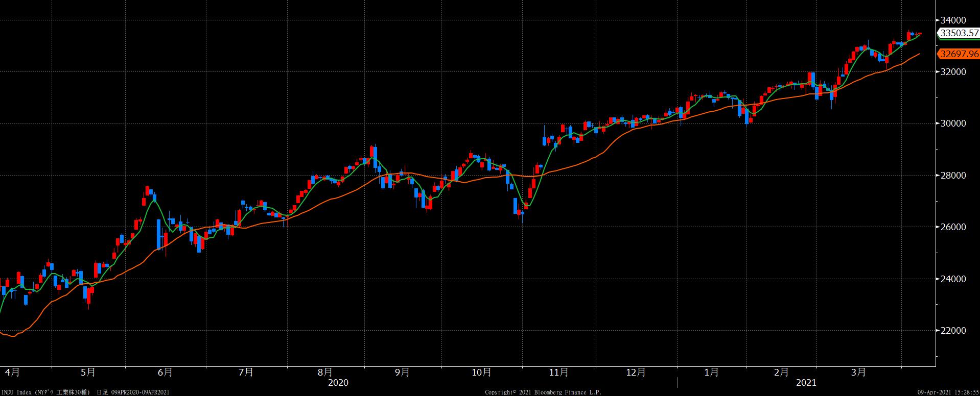The height and width of the screenshot is (396, 980).
Task: Select the 8月 label on the time axis
Action: (324, 372)
